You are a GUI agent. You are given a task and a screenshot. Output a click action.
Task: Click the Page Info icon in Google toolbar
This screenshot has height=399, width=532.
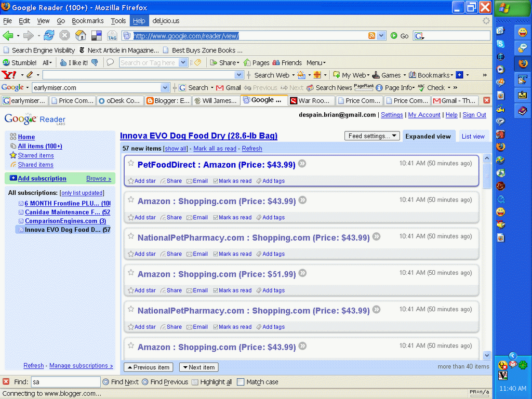click(x=379, y=88)
